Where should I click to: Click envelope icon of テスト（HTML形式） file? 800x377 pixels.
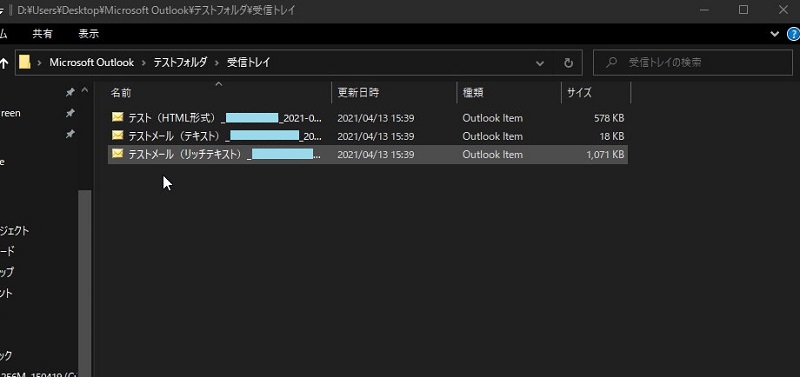tap(118, 117)
